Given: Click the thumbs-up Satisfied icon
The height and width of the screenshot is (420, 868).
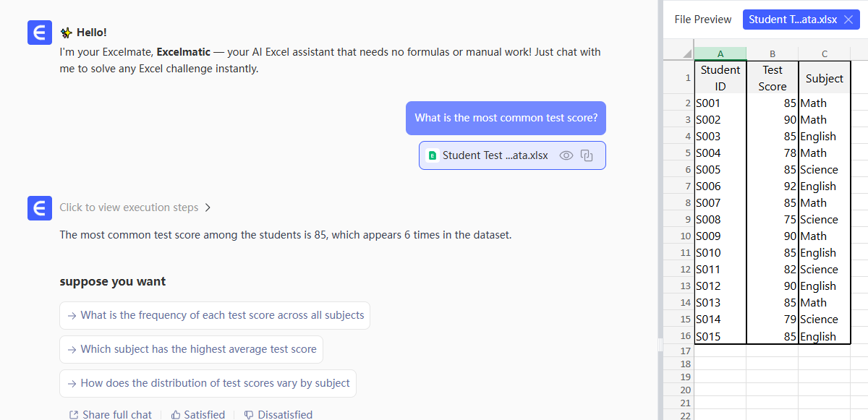Looking at the screenshot, I should click(176, 415).
